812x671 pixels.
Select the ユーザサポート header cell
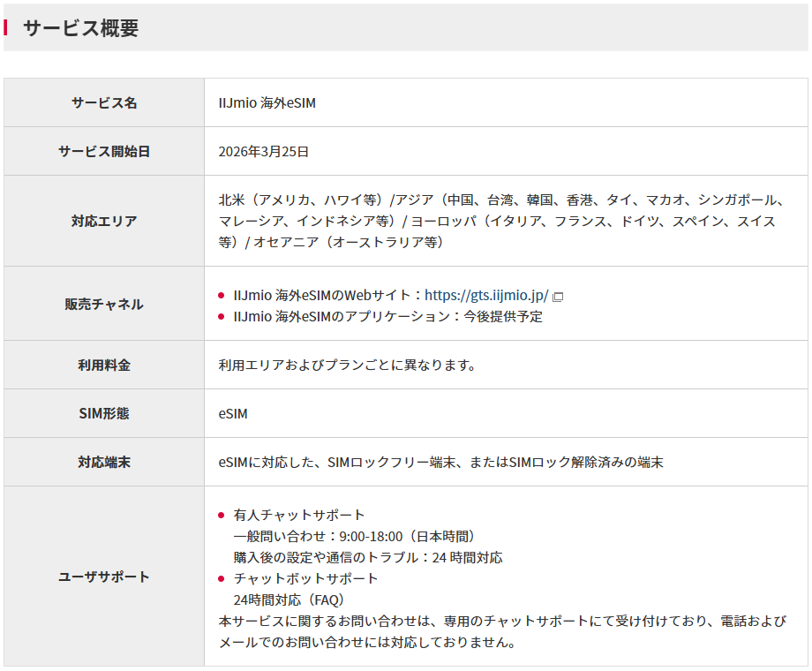[104, 577]
